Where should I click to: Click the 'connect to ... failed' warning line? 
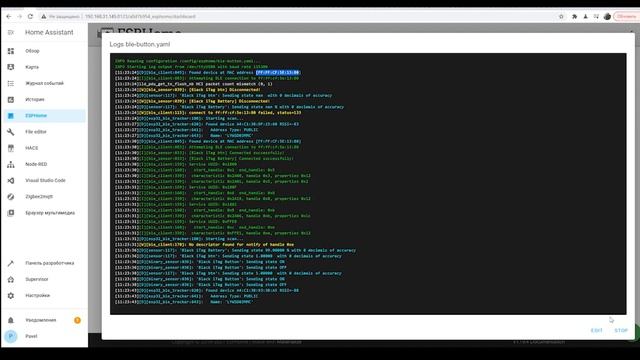(x=208, y=112)
